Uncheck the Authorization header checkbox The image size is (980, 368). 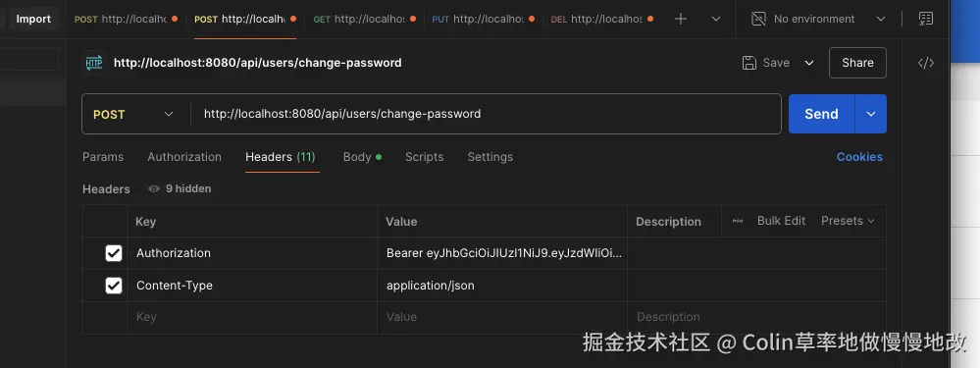click(114, 253)
